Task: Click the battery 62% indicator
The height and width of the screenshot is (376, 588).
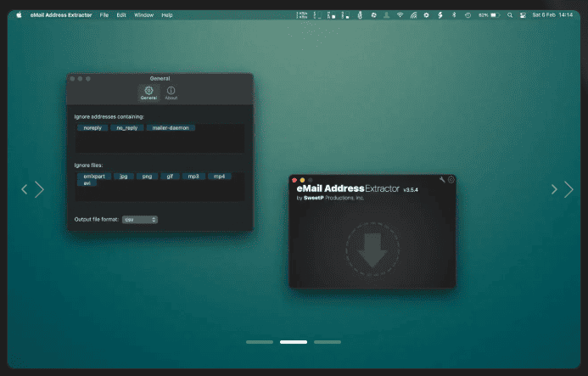Action: pyautogui.click(x=489, y=15)
